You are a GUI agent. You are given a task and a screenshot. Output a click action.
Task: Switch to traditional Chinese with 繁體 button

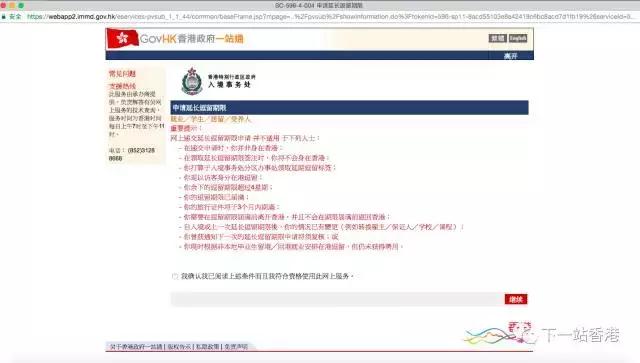tap(498, 38)
